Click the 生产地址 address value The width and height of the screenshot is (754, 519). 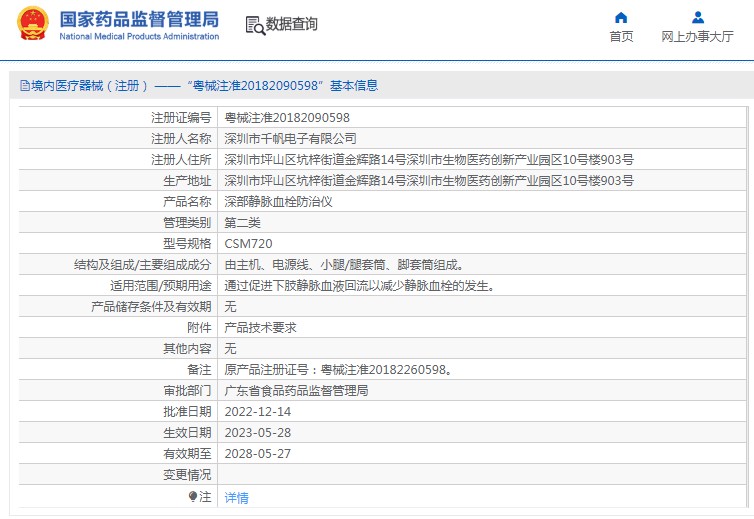[x=429, y=181]
